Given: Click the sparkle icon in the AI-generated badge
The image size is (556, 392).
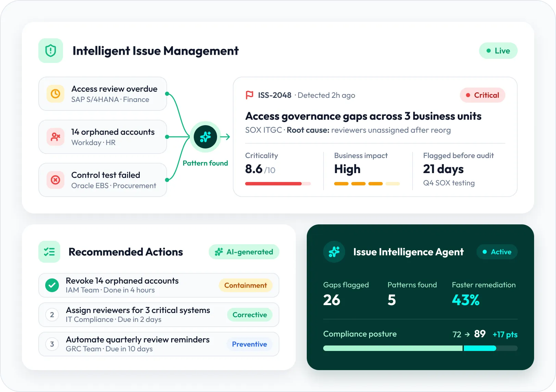Looking at the screenshot, I should point(219,252).
